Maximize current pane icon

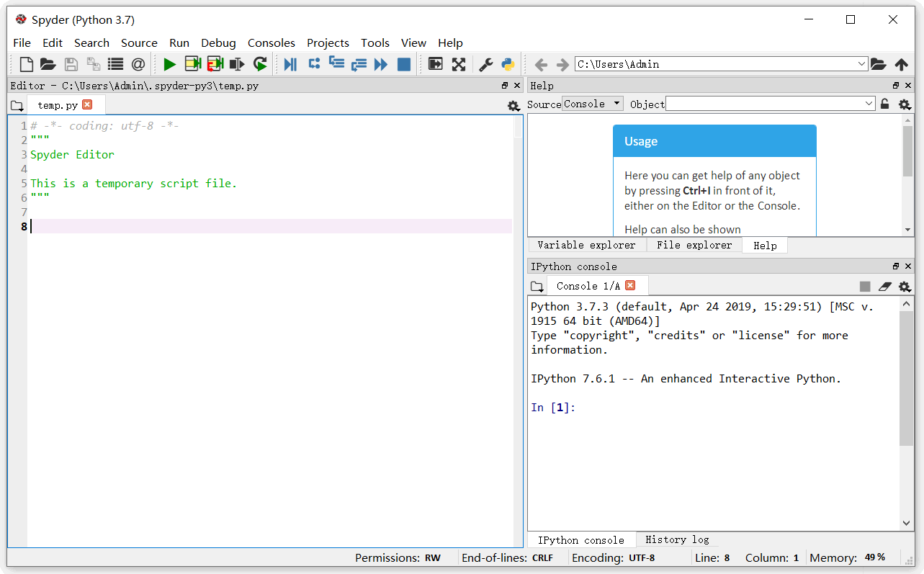436,64
